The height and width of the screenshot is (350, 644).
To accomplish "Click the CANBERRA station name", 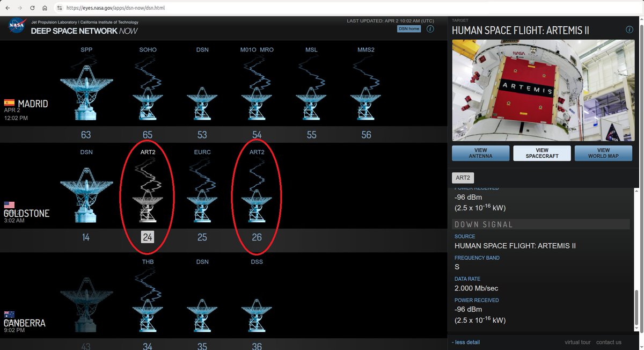I will click(25, 323).
